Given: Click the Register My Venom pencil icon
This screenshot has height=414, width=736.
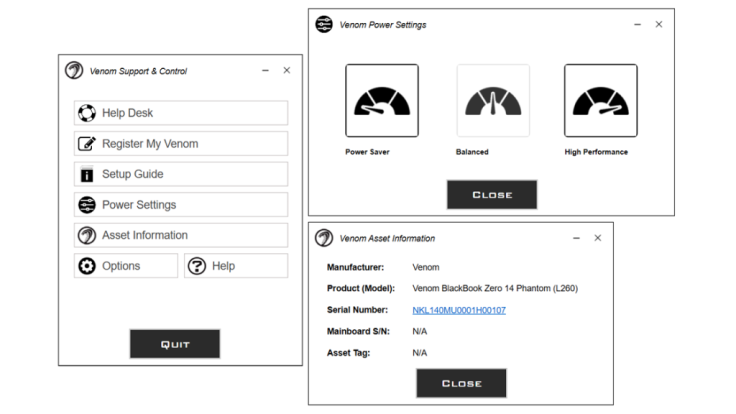Looking at the screenshot, I should point(87,144).
